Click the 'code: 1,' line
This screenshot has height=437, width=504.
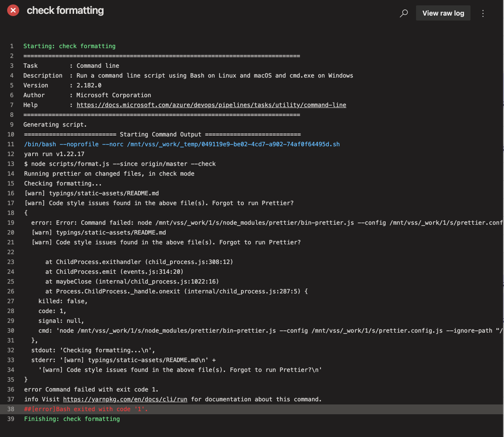click(x=52, y=311)
